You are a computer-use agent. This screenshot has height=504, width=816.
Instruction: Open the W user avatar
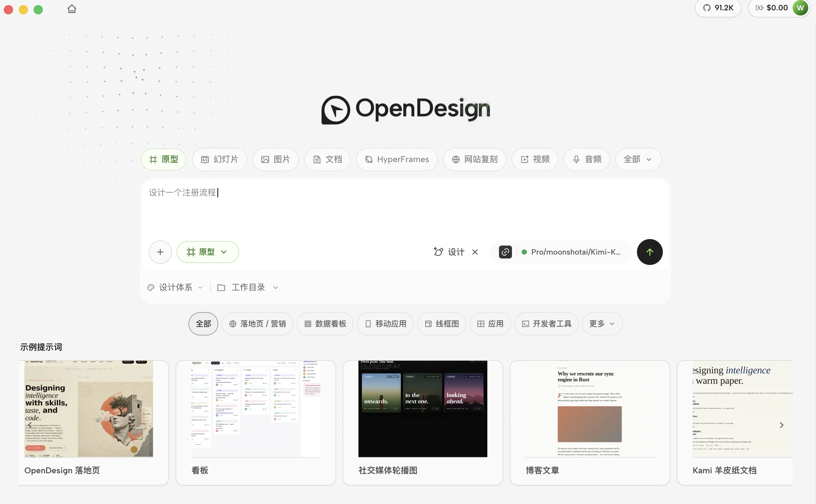click(800, 8)
